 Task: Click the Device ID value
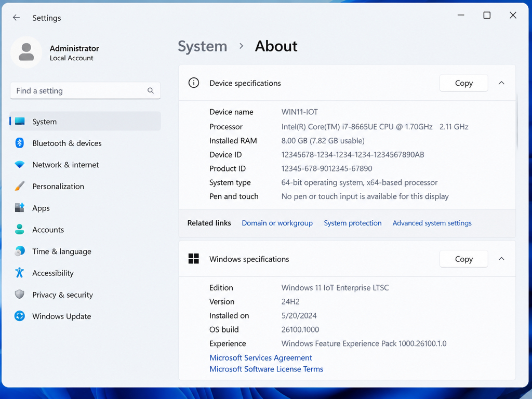353,154
